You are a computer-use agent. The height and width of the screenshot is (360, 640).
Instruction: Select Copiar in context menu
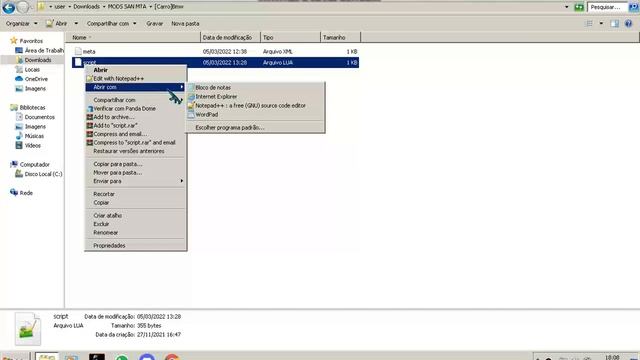pos(101,202)
